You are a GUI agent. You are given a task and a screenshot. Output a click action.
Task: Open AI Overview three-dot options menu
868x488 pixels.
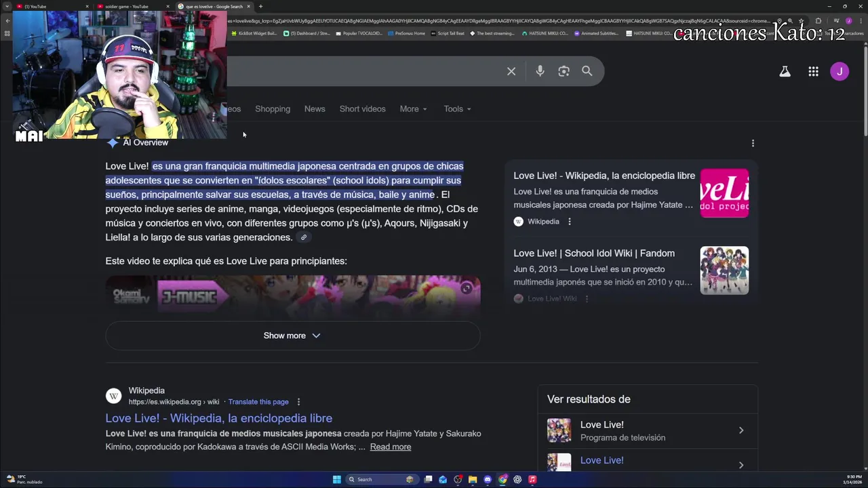coord(753,143)
